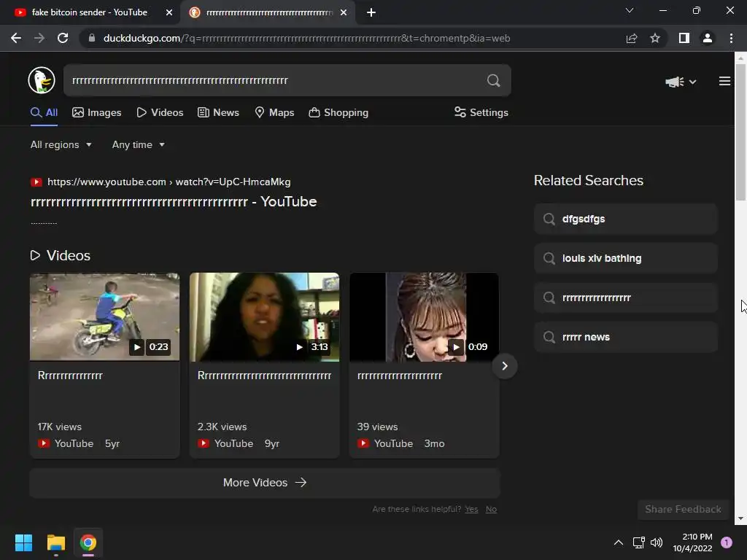Switch to Images results tab
The image size is (747, 560).
[x=97, y=112]
